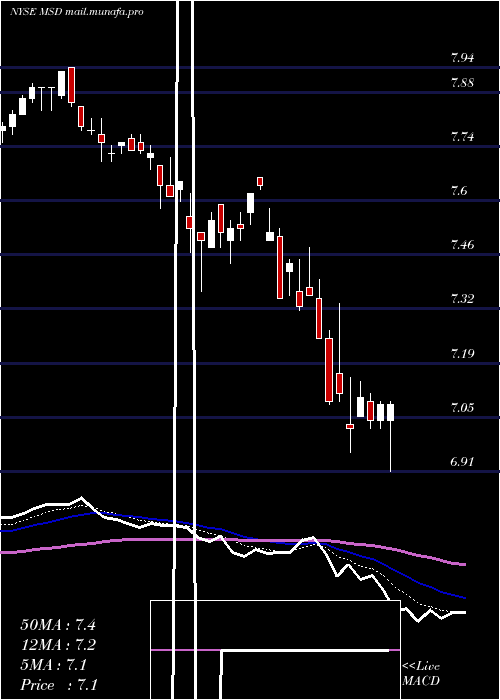This screenshot has width=500, height=700.
Task: Click the 'Price : 7.1' readout
Action: point(58,684)
